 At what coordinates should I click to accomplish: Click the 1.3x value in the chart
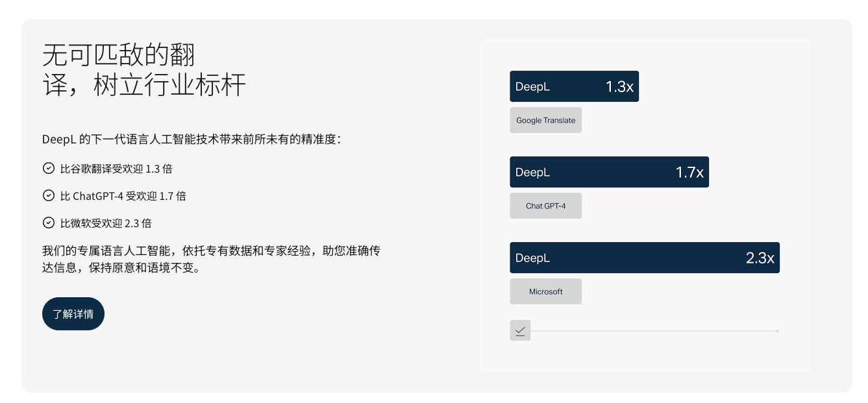[x=619, y=87]
